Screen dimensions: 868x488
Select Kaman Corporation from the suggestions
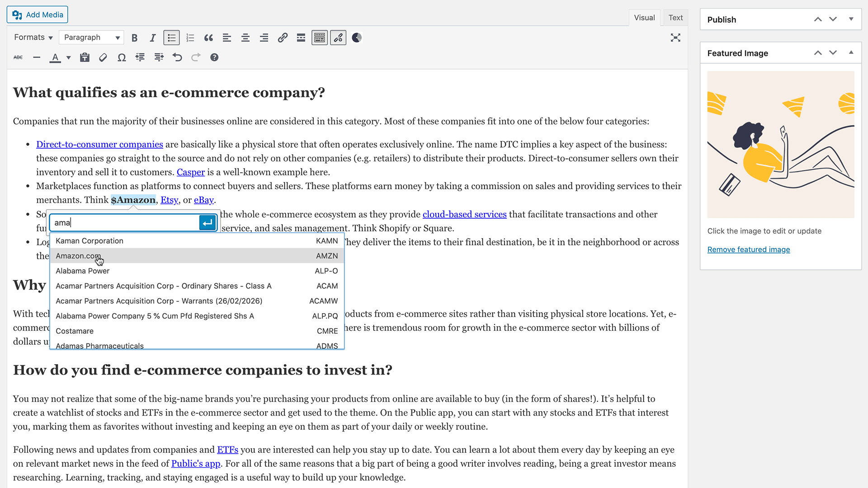[197, 241]
